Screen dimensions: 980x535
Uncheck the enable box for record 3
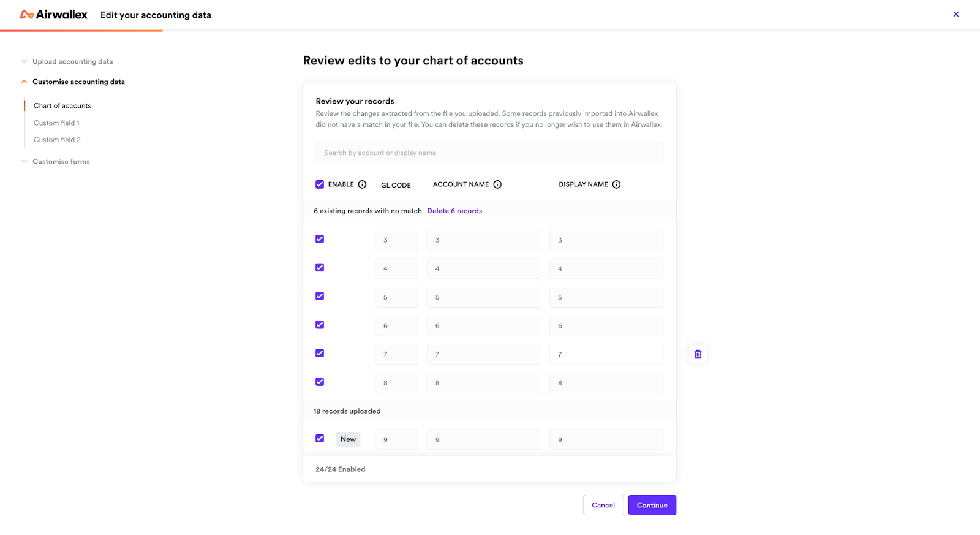click(320, 239)
